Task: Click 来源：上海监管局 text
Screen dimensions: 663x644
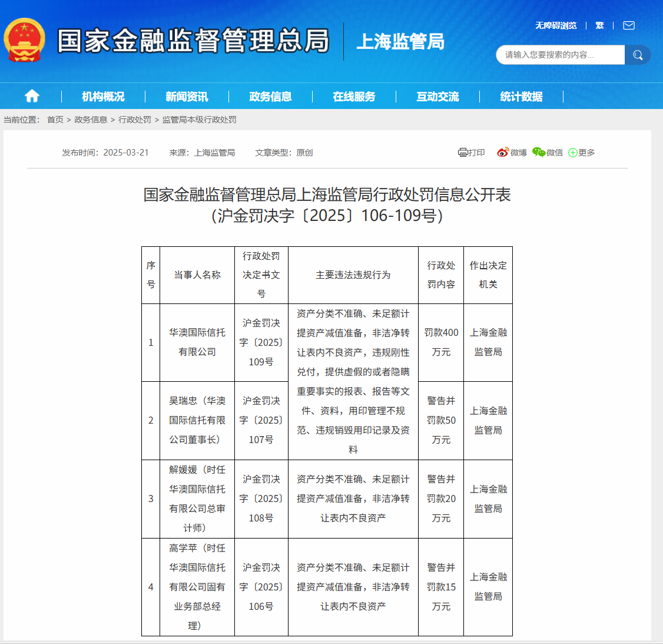Action: [202, 153]
